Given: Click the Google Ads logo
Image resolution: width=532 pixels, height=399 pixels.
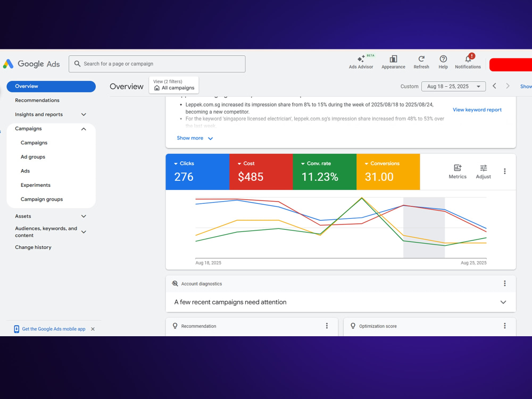Looking at the screenshot, I should (31, 64).
